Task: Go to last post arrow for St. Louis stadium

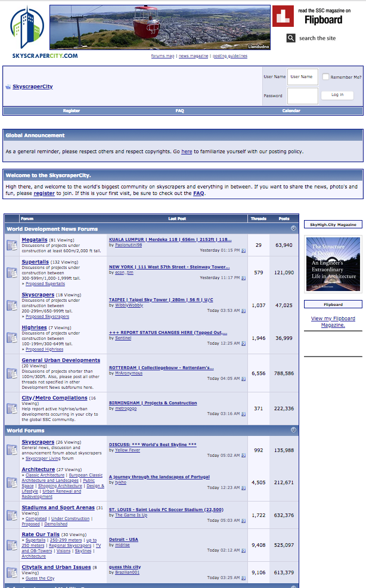Action: pyautogui.click(x=243, y=521)
